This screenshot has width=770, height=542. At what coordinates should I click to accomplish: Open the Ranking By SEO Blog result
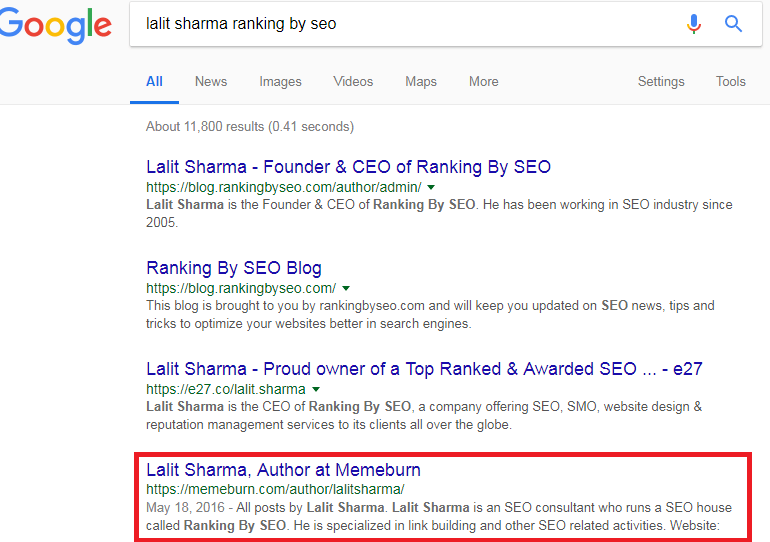click(234, 268)
